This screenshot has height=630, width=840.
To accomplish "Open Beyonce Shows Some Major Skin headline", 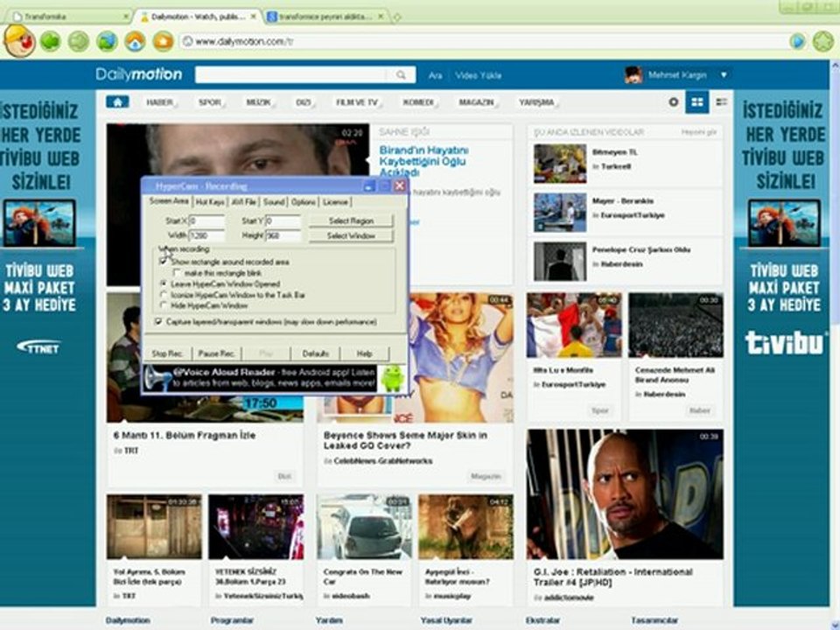I will coord(405,440).
